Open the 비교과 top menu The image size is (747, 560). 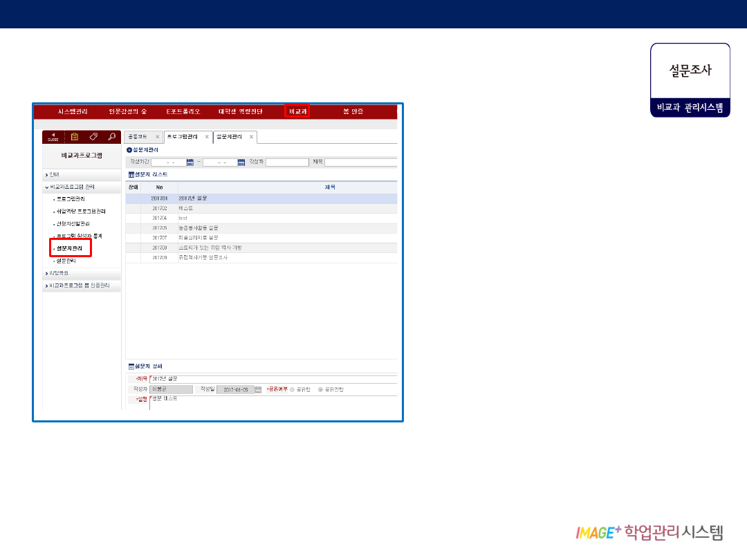297,111
